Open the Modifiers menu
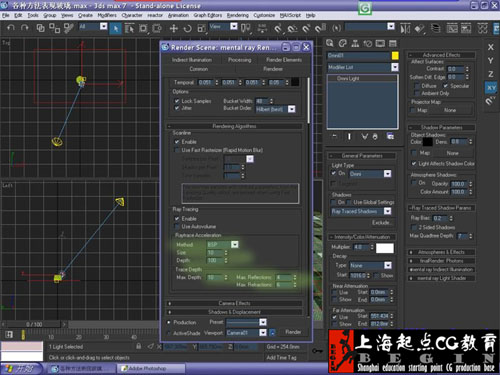Screen dimensions: 500x375 (107, 15)
